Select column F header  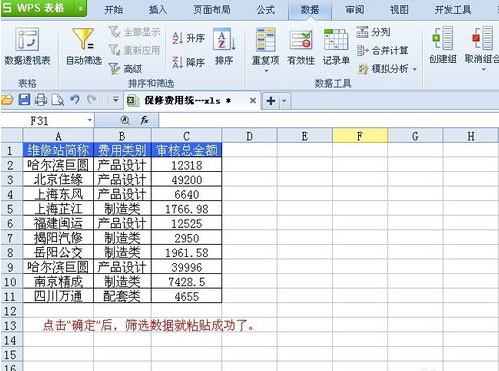point(360,136)
